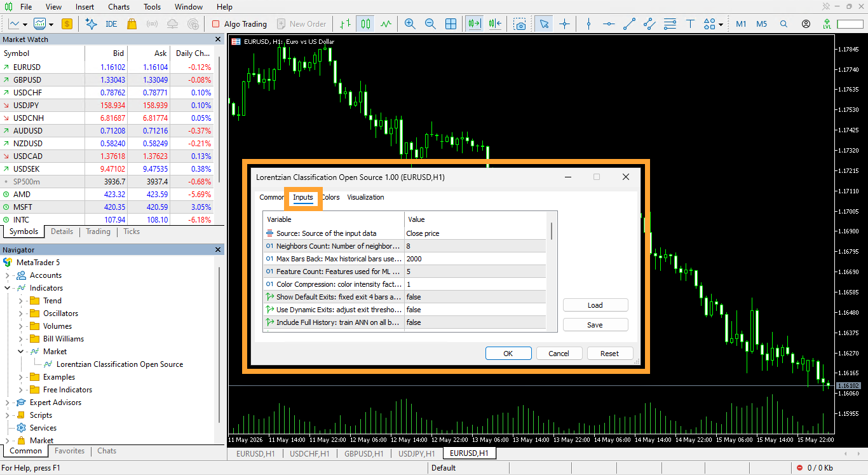Click the Load button for inputs
Viewport: 868px width, 475px height.
point(595,305)
